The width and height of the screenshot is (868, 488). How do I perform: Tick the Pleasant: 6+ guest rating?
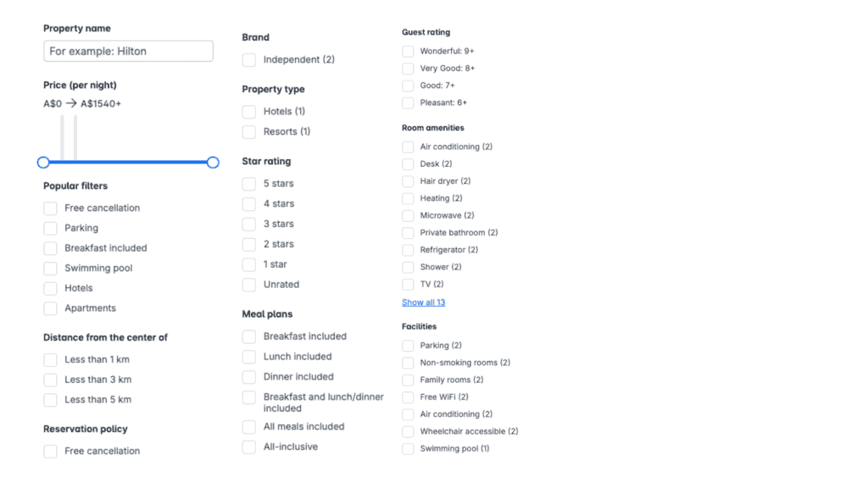tap(409, 103)
